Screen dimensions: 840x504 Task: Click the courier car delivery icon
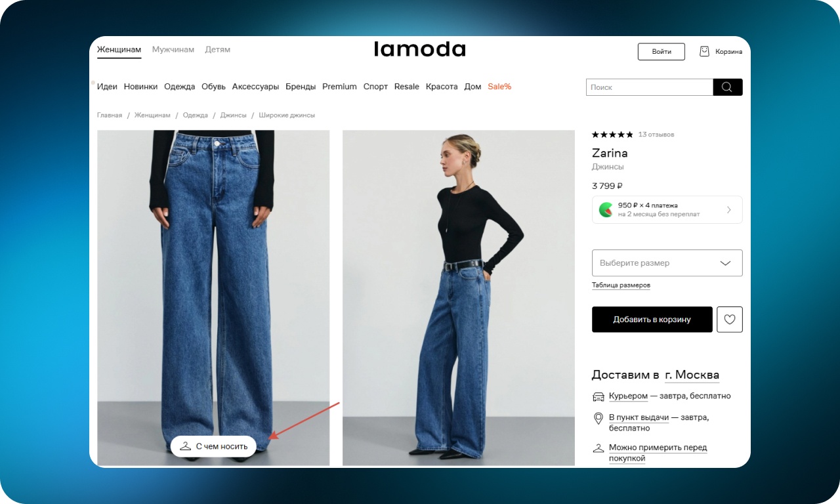click(598, 396)
